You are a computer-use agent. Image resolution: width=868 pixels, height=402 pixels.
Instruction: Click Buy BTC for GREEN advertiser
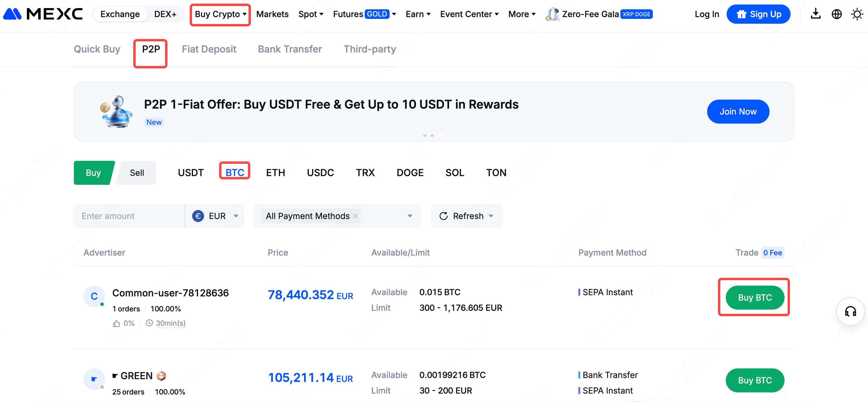coord(755,380)
